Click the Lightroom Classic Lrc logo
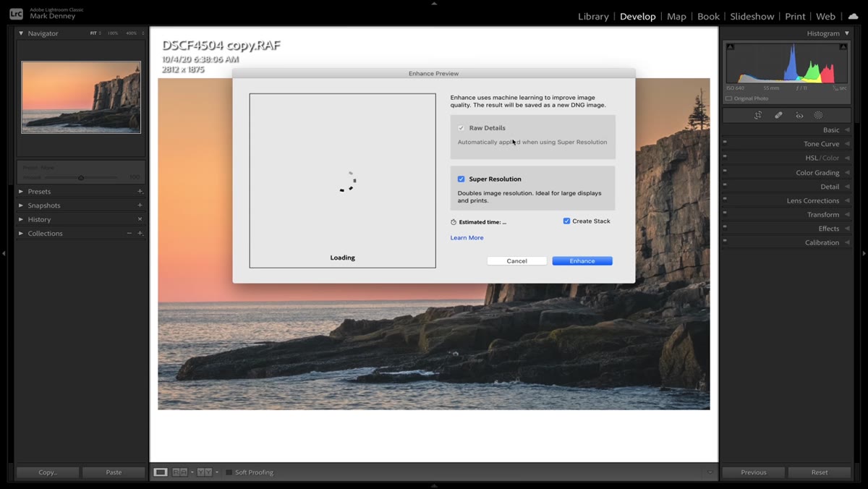868x489 pixels. pos(16,14)
